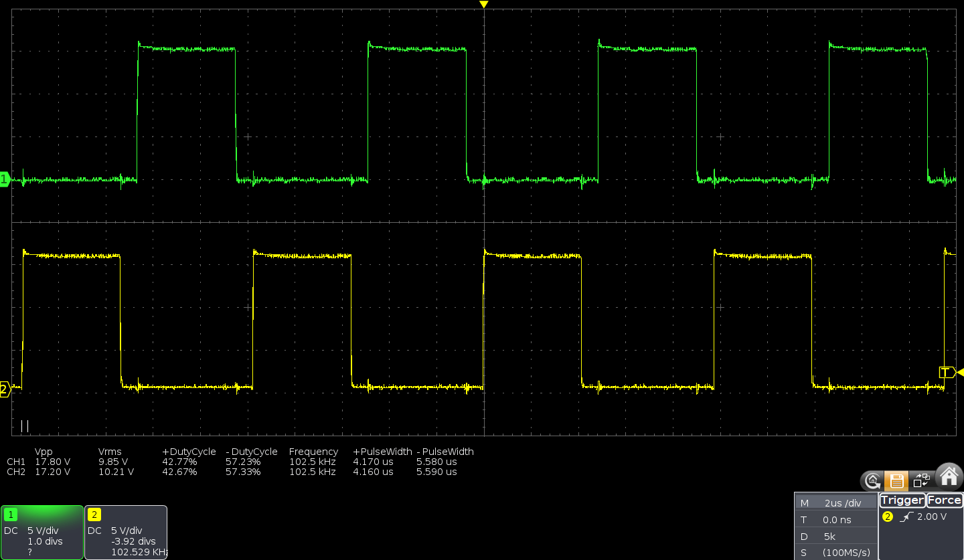Click channel 1 offset 1.0 divs

click(x=45, y=541)
